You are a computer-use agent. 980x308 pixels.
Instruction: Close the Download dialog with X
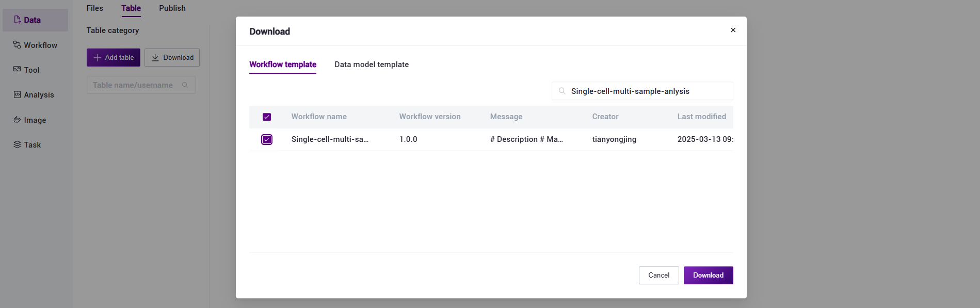(x=733, y=30)
